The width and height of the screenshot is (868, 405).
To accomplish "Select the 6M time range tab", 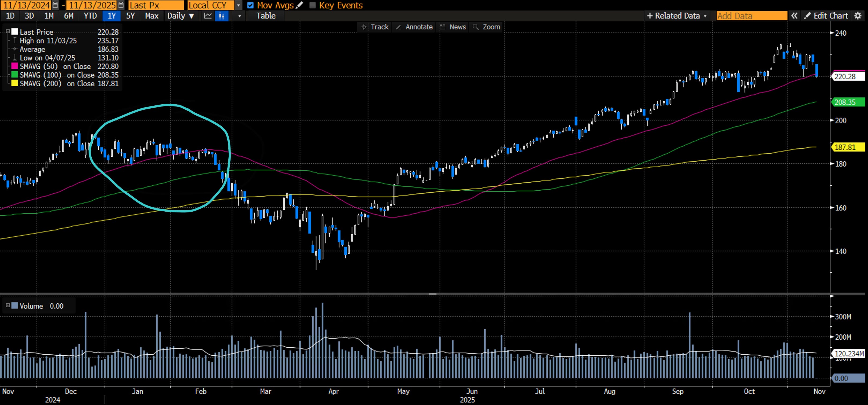I will (69, 16).
